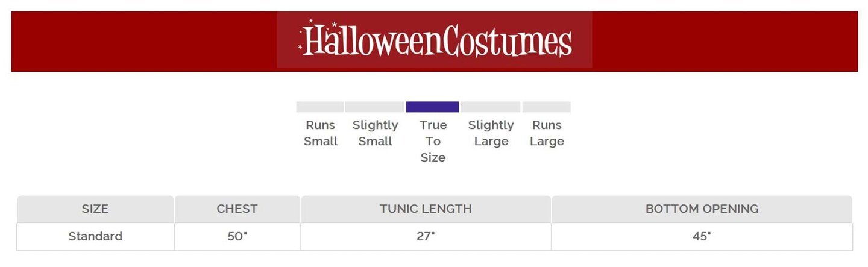Click the True To Size label
This screenshot has height=267, width=868.
pos(433,141)
